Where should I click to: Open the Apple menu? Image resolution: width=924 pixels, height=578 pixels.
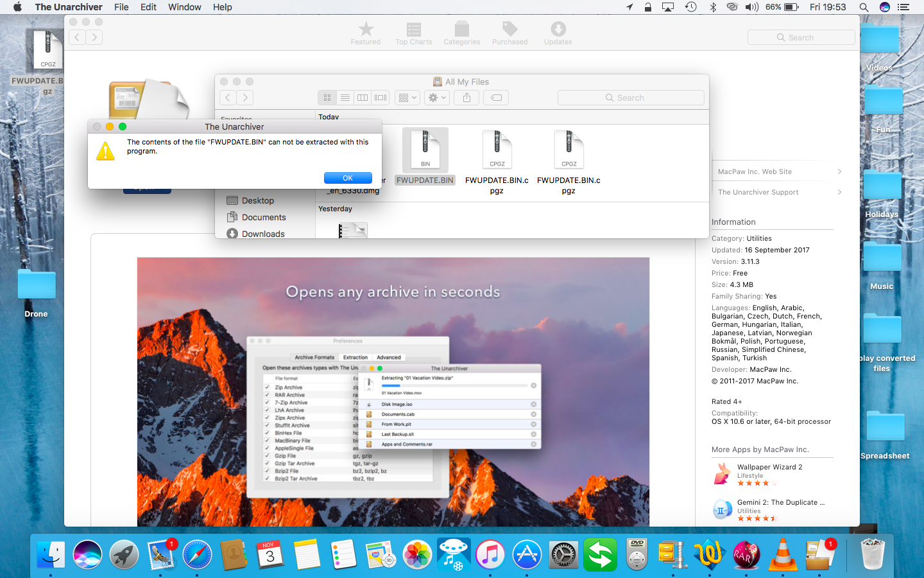coord(17,7)
